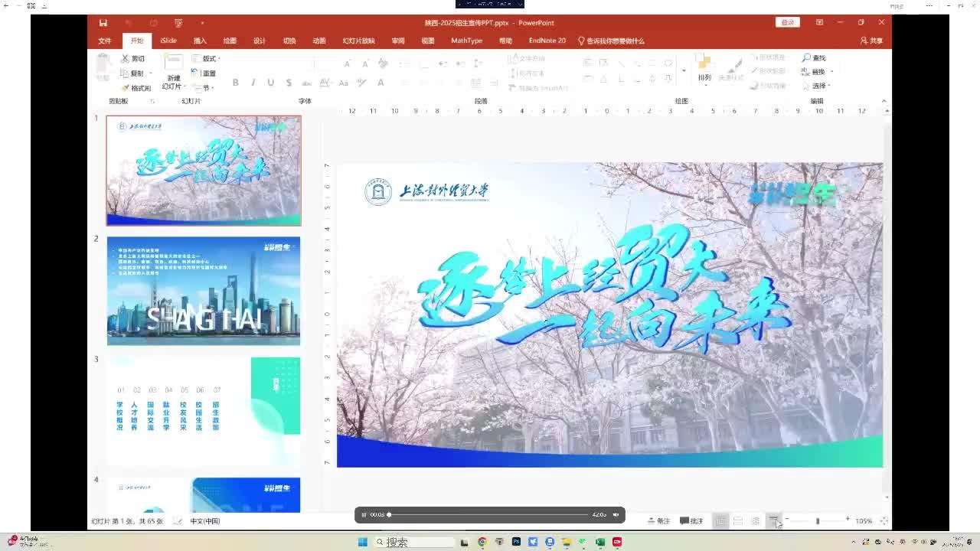
Task: Toggle underline formatting
Action: [270, 83]
